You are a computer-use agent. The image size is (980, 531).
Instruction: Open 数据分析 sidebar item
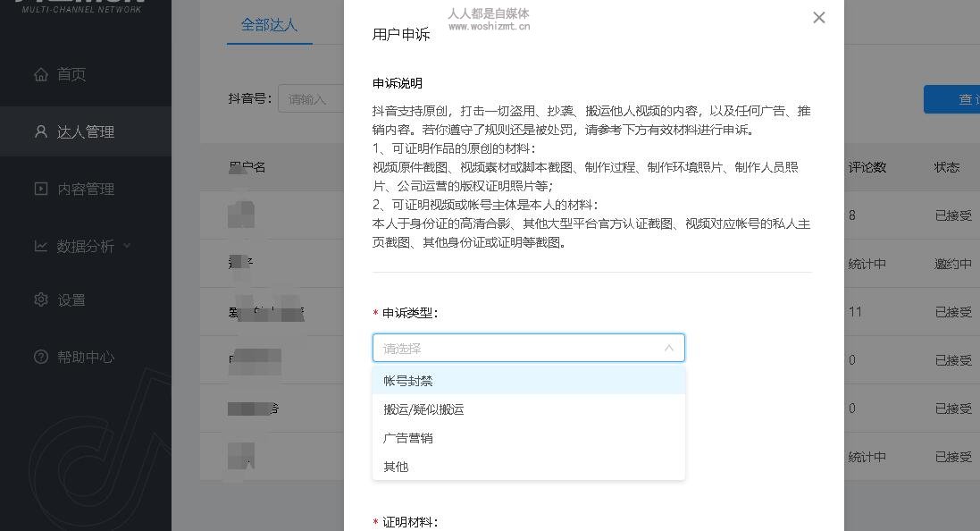tap(86, 246)
